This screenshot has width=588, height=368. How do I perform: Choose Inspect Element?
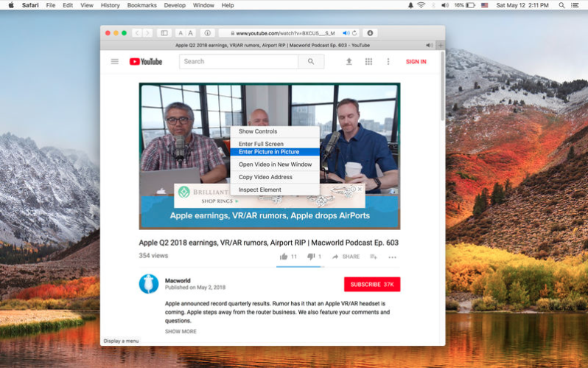(275, 190)
